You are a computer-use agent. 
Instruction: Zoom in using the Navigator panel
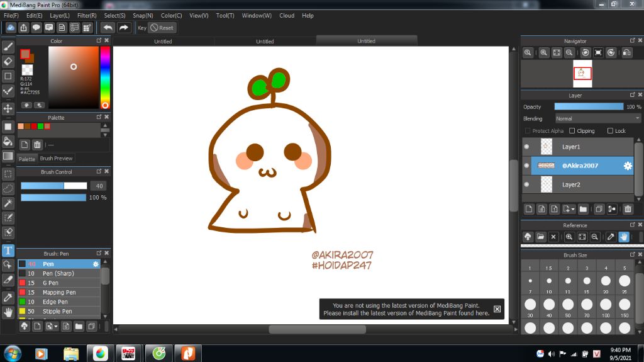click(544, 53)
